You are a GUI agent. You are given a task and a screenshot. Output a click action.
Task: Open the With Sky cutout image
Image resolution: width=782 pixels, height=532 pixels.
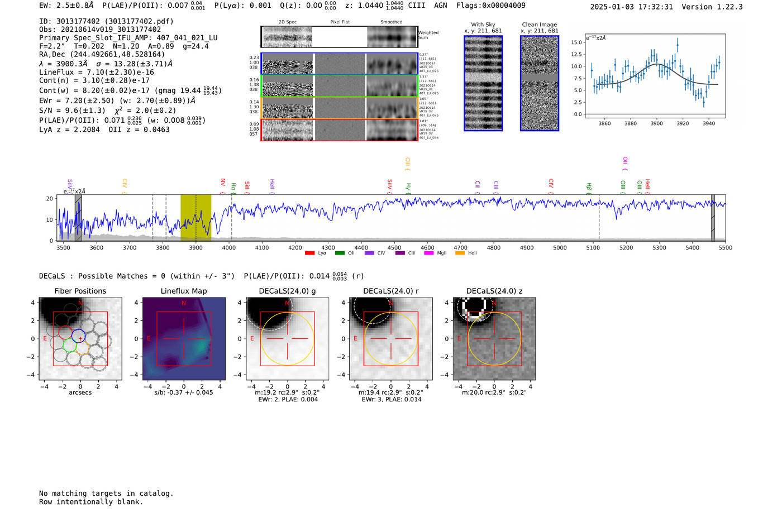coord(483,83)
